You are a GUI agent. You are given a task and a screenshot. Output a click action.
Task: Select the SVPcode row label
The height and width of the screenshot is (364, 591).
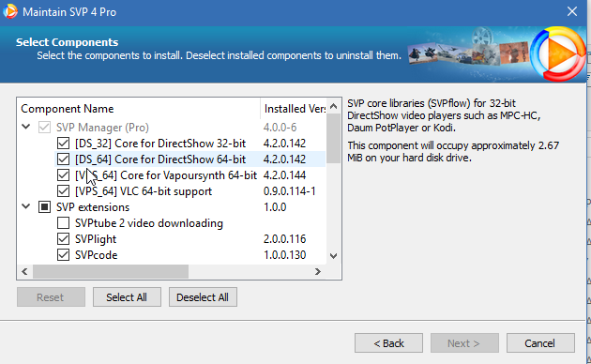click(96, 255)
